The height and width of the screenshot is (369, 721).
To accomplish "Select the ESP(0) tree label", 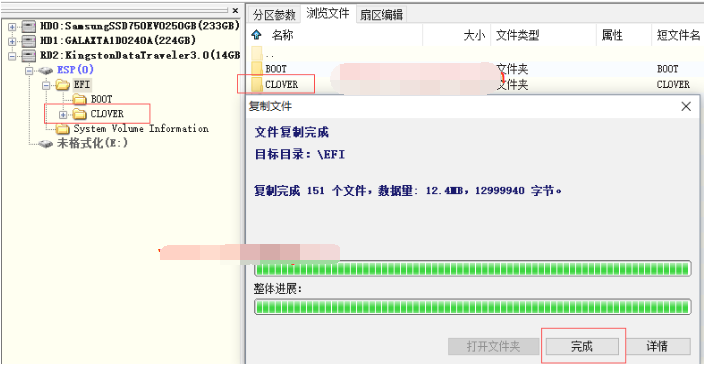I will [x=75, y=70].
